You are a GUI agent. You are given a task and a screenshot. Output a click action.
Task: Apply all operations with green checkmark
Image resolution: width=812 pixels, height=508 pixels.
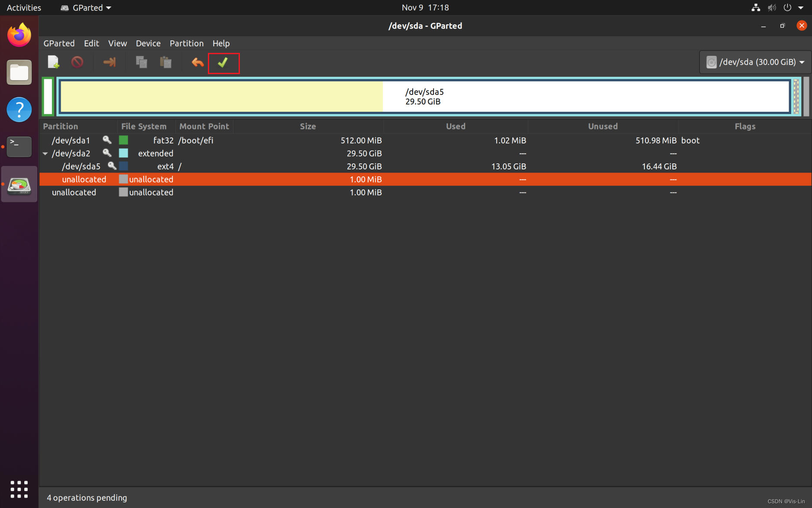coord(223,63)
